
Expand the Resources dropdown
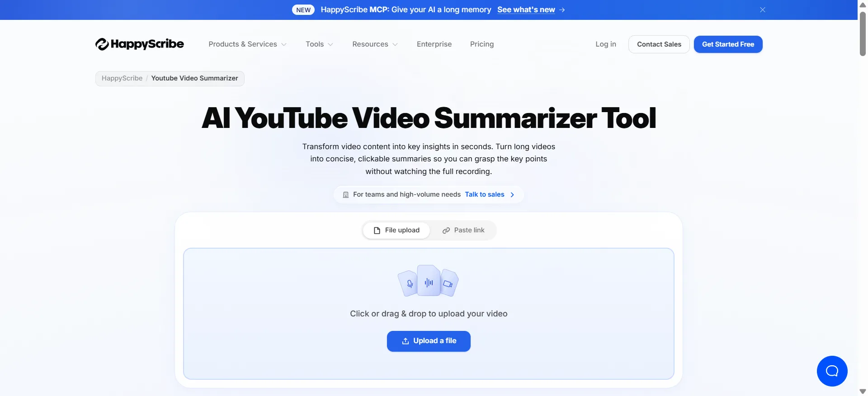coord(375,44)
